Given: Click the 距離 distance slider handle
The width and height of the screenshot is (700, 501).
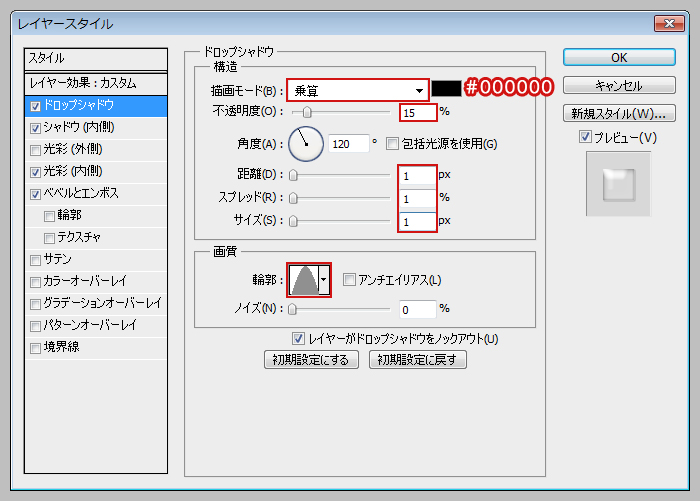Looking at the screenshot, I should pos(293,175).
